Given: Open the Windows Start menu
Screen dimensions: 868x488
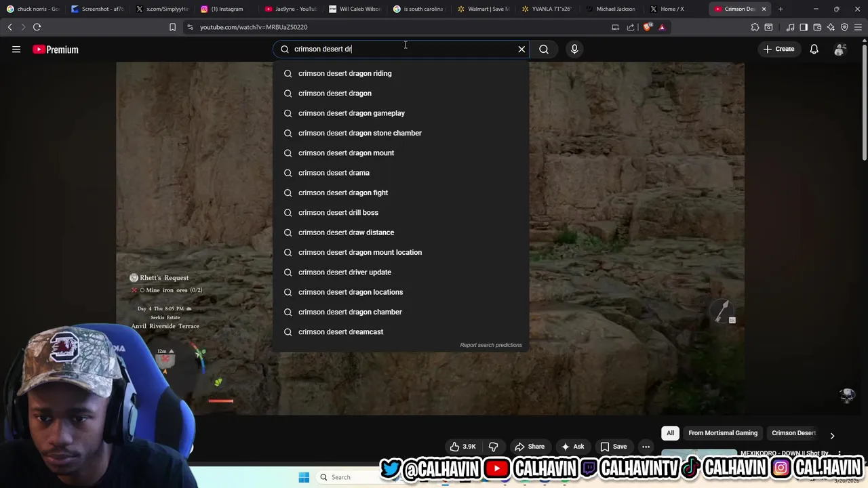Looking at the screenshot, I should tap(304, 477).
